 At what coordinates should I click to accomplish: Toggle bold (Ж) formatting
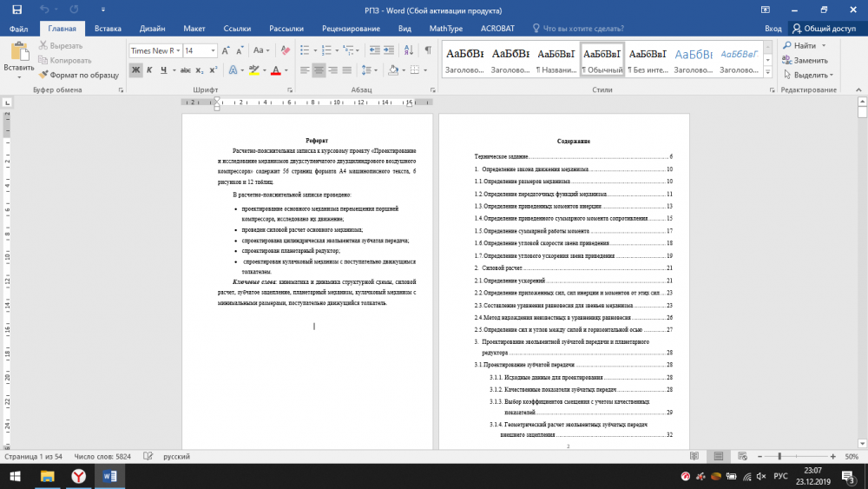(136, 70)
